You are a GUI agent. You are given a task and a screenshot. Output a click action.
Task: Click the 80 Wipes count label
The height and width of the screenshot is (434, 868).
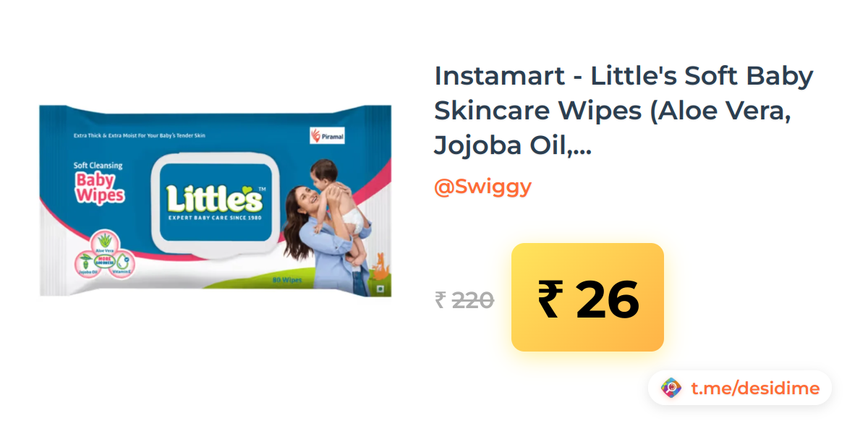tap(286, 279)
